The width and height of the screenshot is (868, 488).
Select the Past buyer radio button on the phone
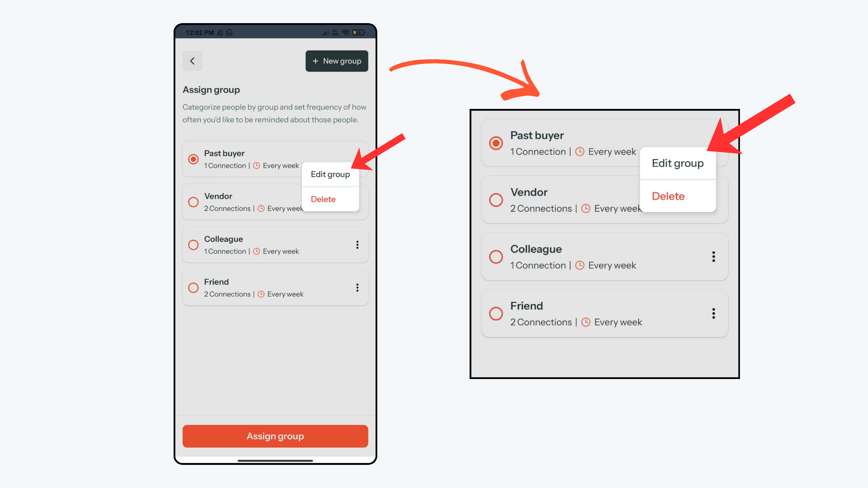[193, 159]
